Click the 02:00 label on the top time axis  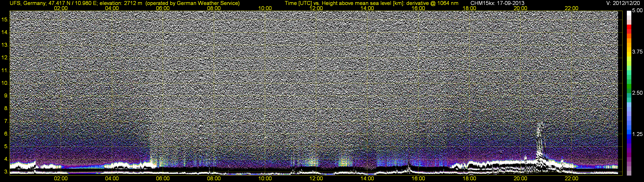(x=61, y=8)
